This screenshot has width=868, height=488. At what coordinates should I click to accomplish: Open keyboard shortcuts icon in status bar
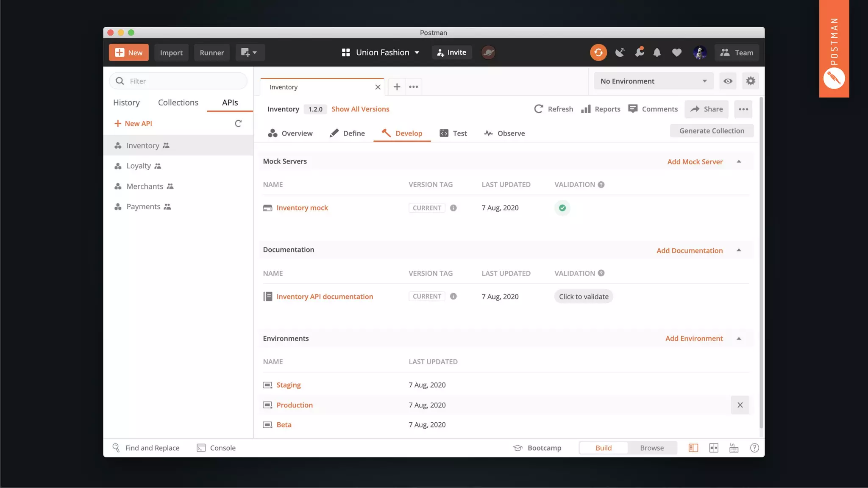(x=734, y=448)
